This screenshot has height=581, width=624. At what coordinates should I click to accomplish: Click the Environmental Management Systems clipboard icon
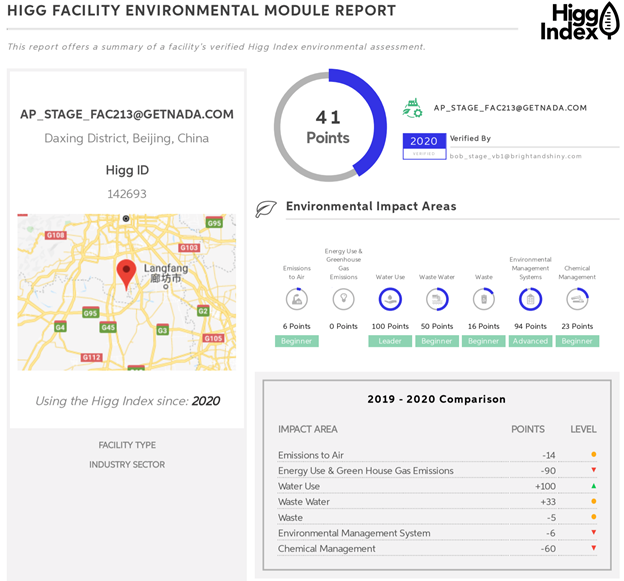[x=530, y=299]
